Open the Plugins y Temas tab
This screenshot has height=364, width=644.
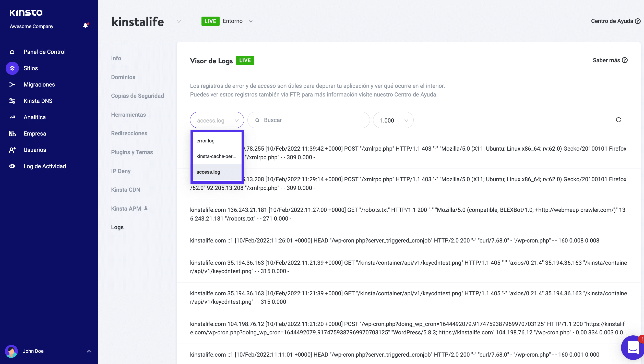(132, 152)
